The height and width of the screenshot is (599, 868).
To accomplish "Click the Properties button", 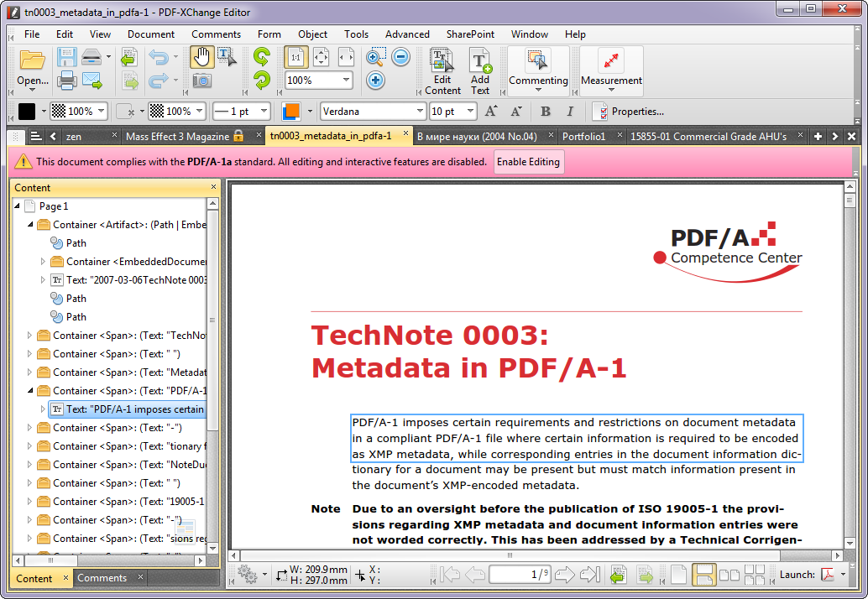I will pyautogui.click(x=629, y=112).
